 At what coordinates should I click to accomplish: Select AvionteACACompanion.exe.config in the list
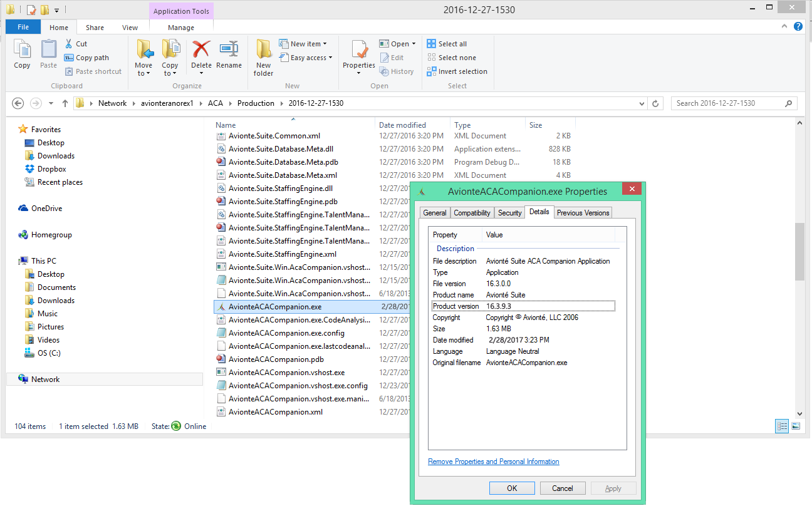(286, 333)
